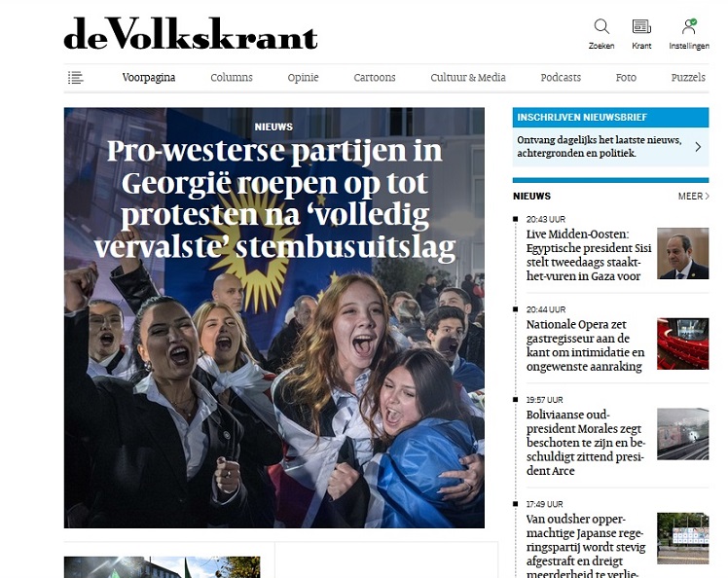Viewport: 728px width, 578px height.
Task: Select the Voorpagina tab
Action: (x=149, y=78)
